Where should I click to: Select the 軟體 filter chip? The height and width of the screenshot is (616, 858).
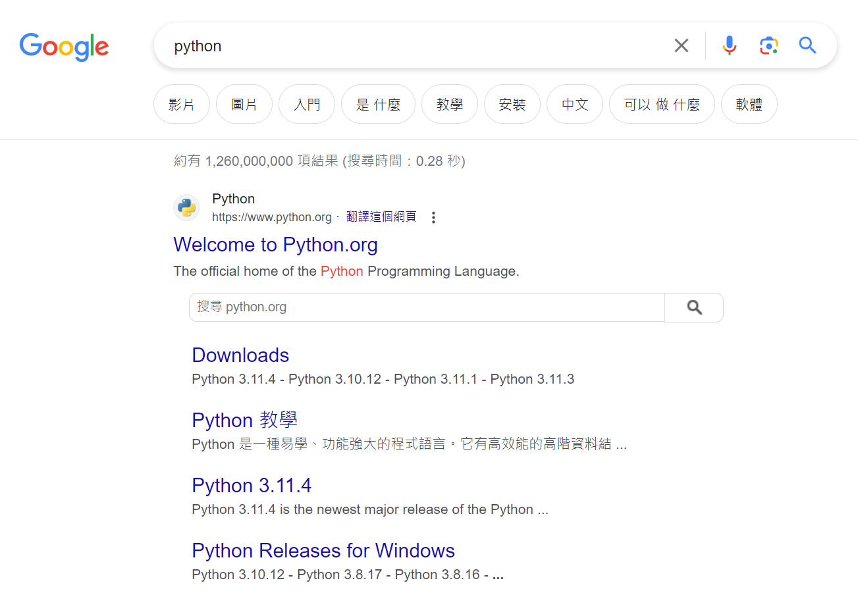(749, 104)
